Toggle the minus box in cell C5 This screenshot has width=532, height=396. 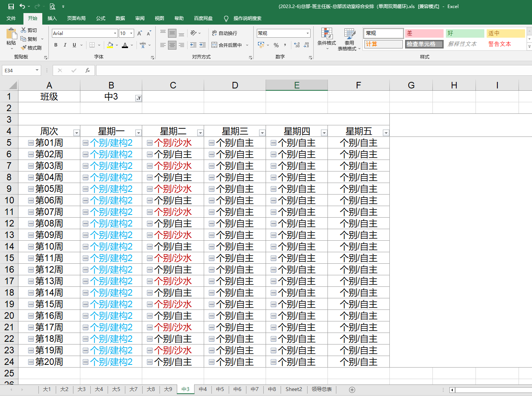[x=150, y=143]
